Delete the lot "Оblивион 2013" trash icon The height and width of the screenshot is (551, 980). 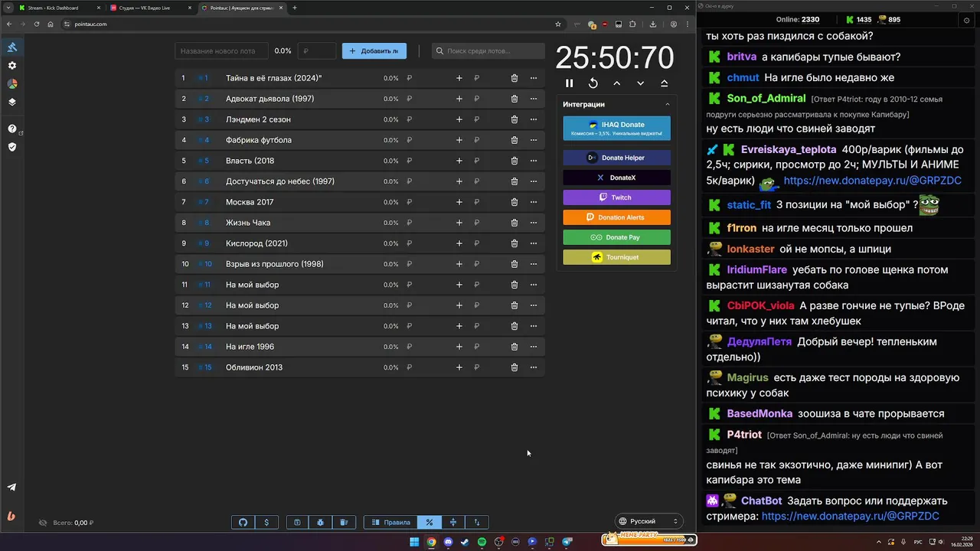point(514,367)
